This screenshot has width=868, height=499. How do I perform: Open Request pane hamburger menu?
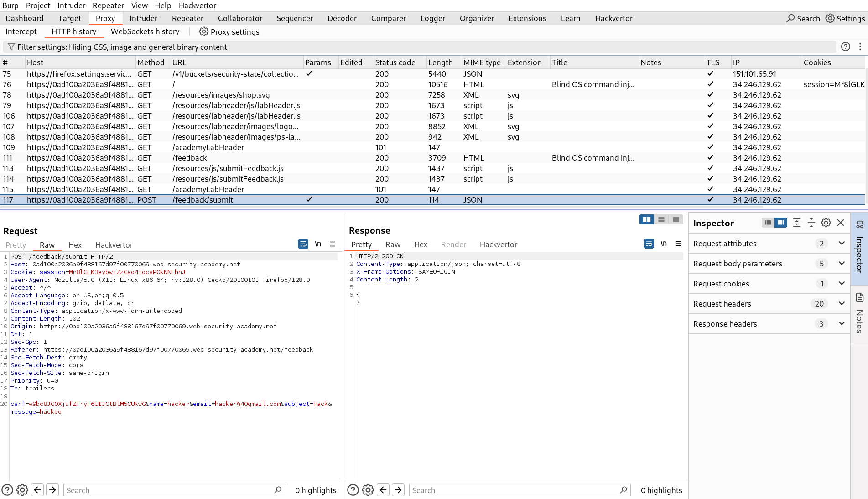[333, 244]
